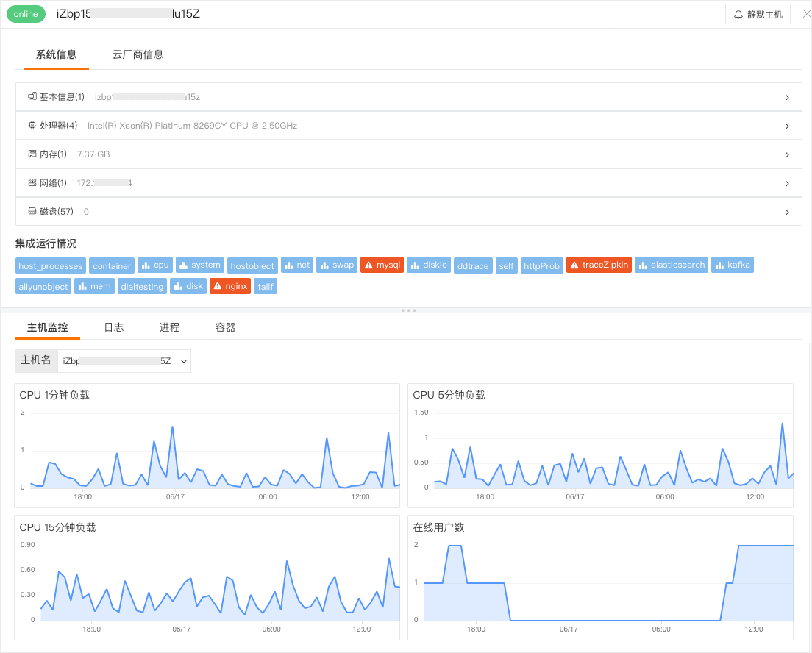Open the 容器 tab

[225, 327]
